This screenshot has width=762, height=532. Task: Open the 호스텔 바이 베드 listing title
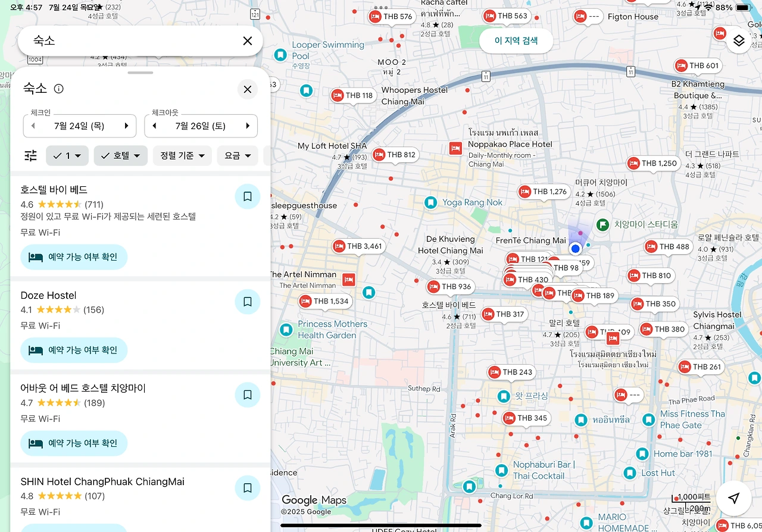pos(54,190)
